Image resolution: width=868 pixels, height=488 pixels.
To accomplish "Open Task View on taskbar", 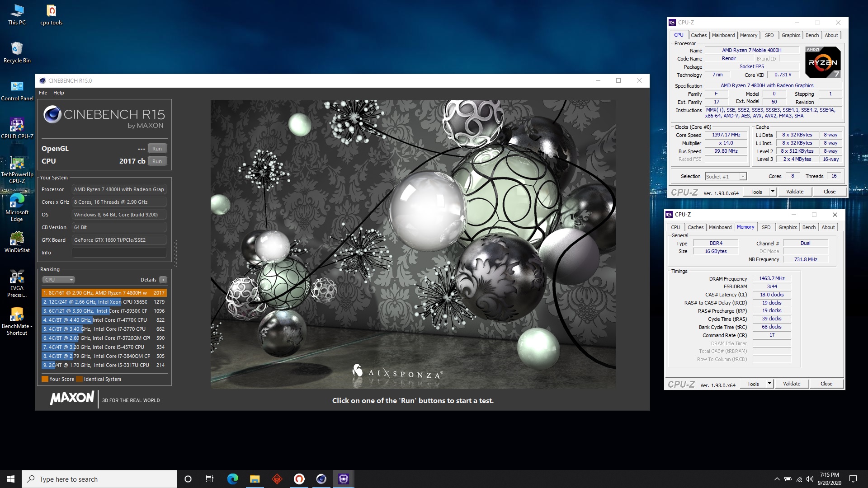I will coord(210,479).
